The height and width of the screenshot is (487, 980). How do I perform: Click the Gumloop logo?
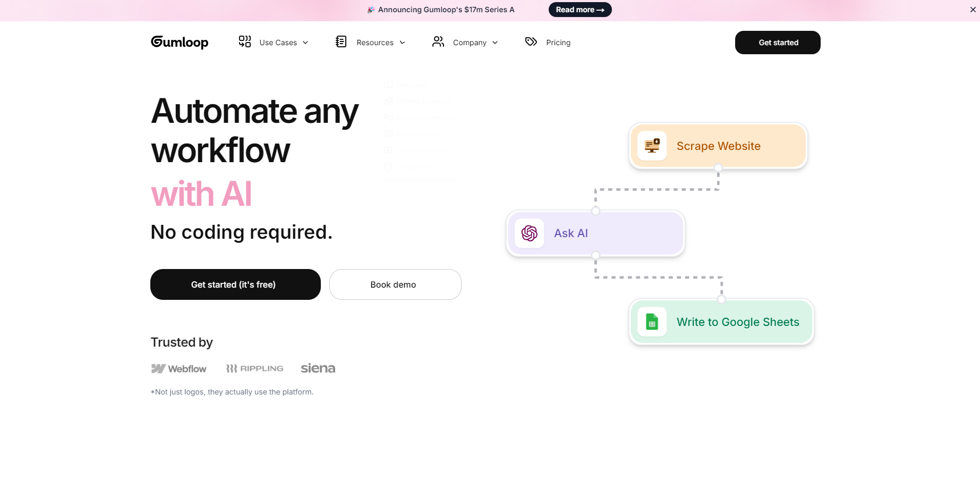(x=180, y=42)
